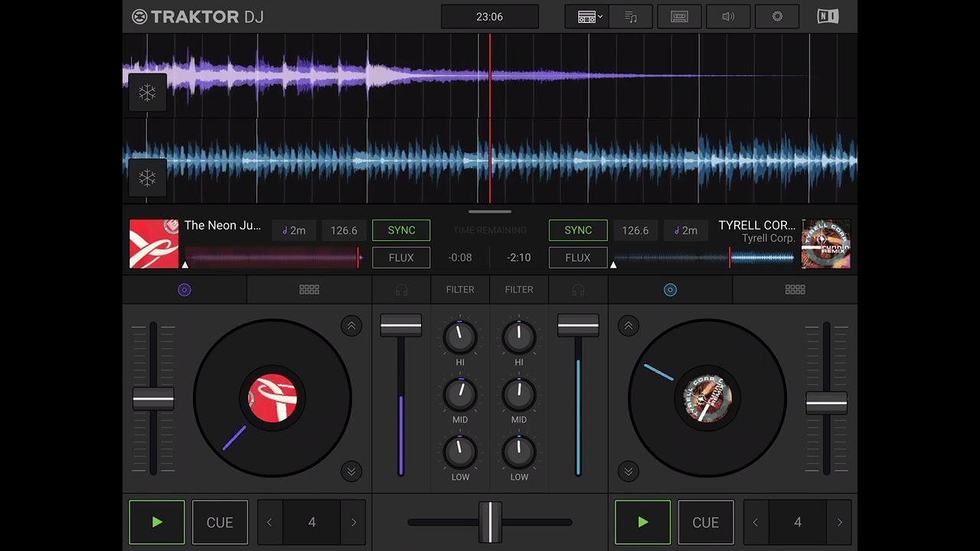Viewport: 980px width, 551px height.
Task: Toggle FLUX mode on left deck
Action: [x=401, y=258]
